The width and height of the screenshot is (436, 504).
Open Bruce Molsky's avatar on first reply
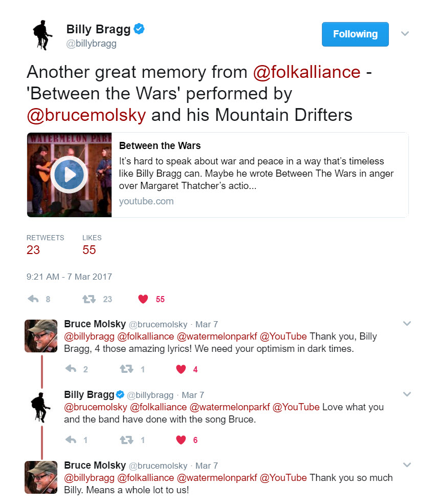pyautogui.click(x=41, y=336)
